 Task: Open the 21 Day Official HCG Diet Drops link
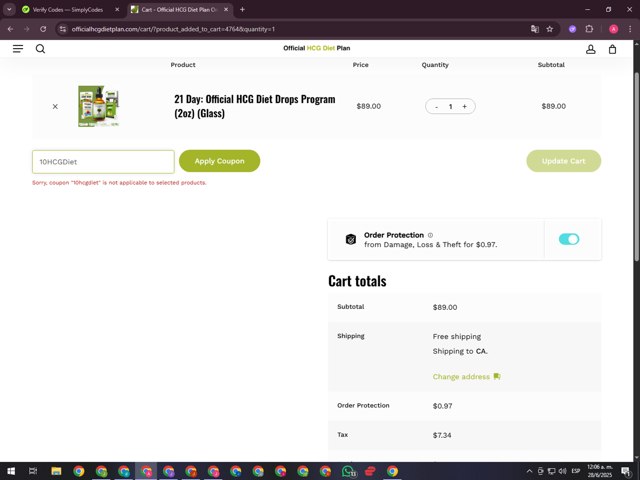[x=255, y=106]
